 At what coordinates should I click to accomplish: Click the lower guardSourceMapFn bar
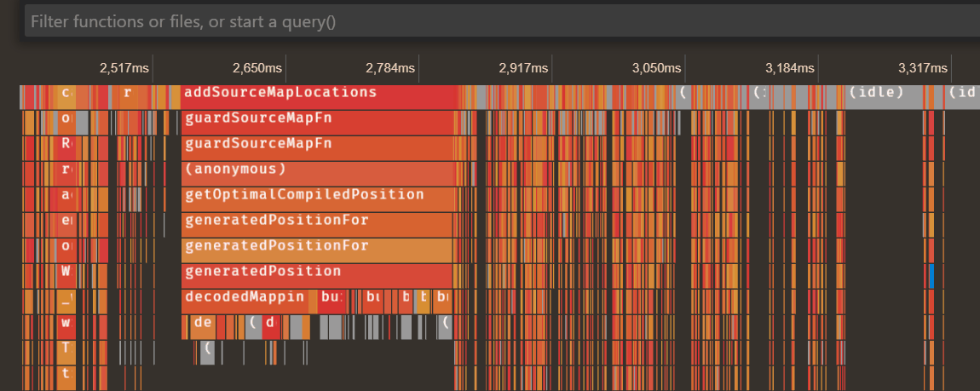(317, 144)
